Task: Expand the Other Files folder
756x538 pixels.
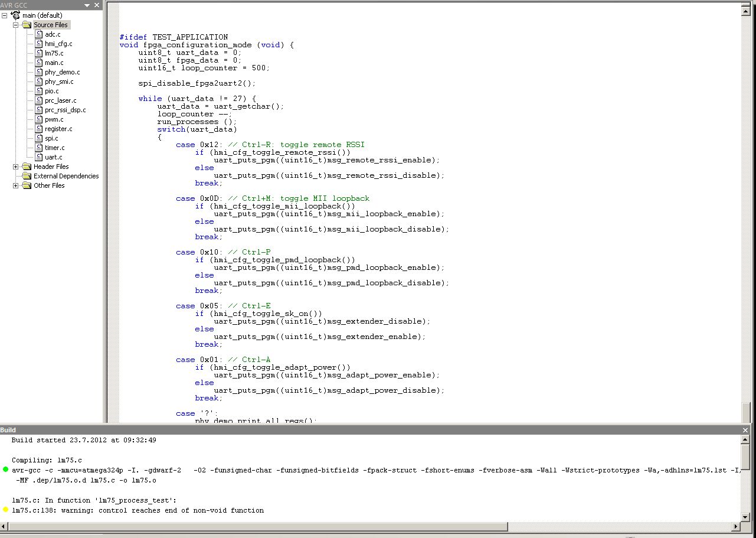Action: (16, 185)
